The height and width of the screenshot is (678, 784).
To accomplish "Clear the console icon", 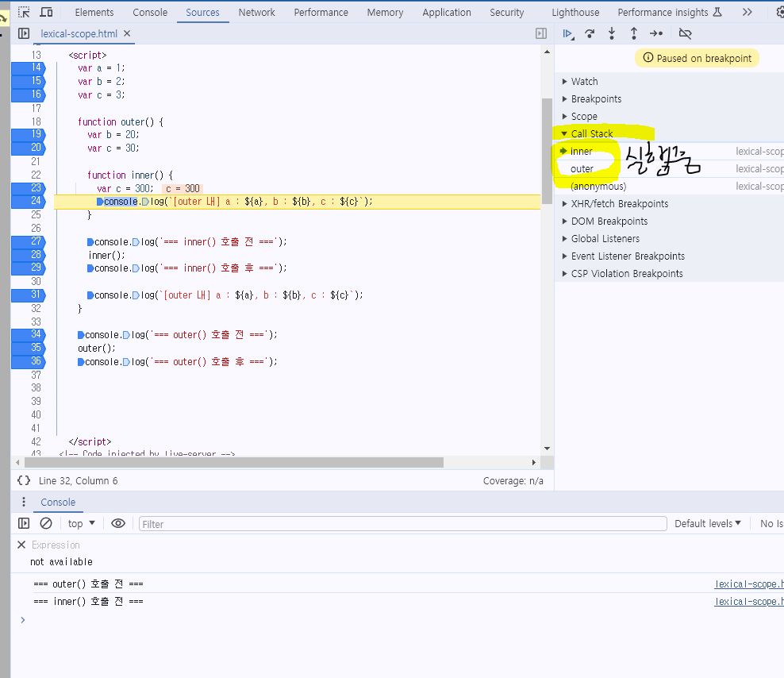I will click(46, 523).
